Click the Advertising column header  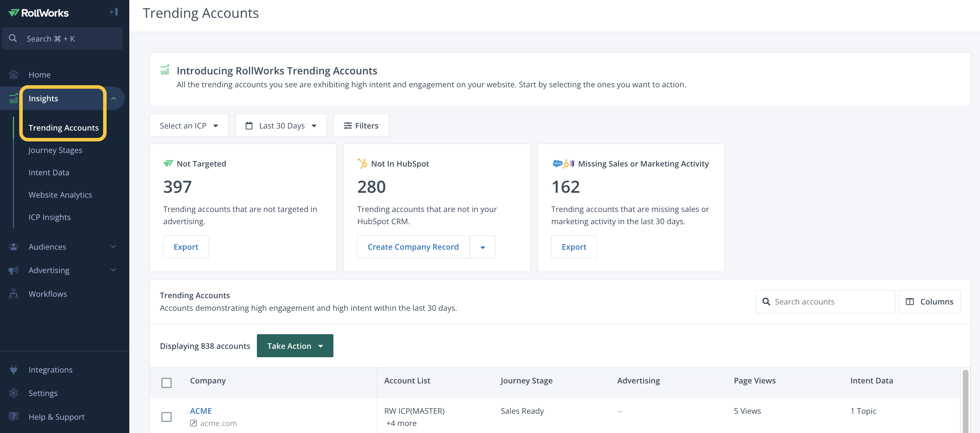pos(639,381)
